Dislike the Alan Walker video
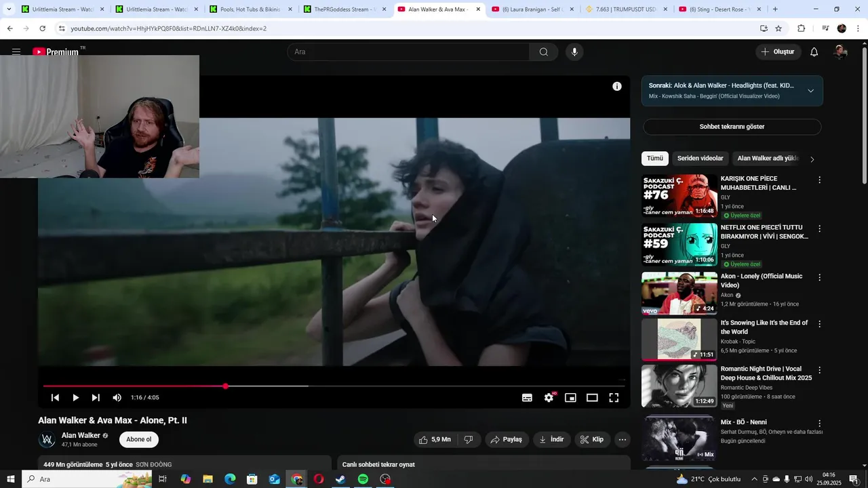The width and height of the screenshot is (868, 488). point(469,440)
